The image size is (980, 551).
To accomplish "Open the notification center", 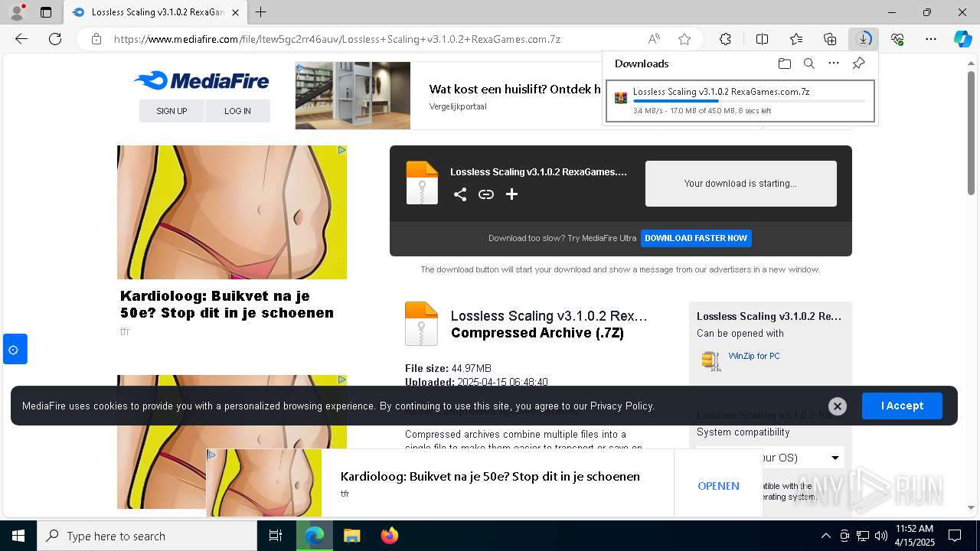I will coord(955,536).
